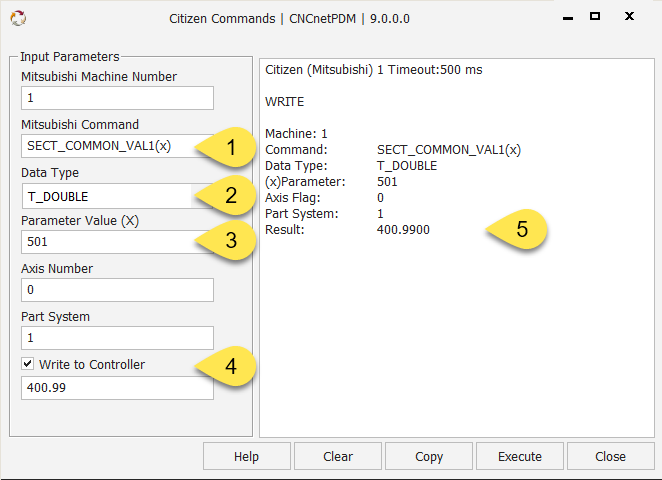Click the write value field containing 400.99
This screenshot has height=480, width=662.
tap(117, 388)
